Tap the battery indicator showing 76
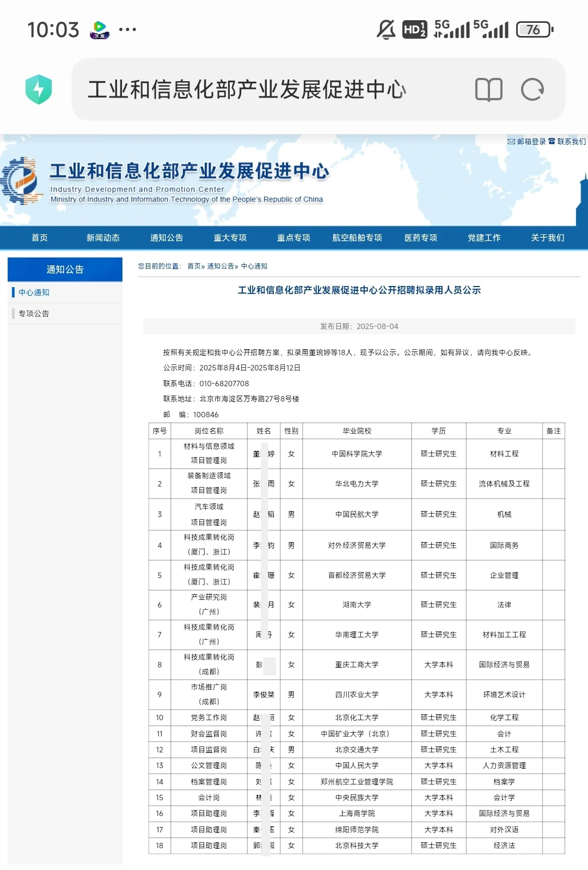Image resolution: width=588 pixels, height=870 pixels. click(534, 29)
